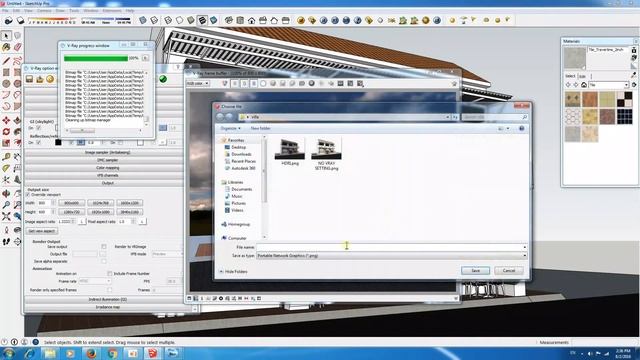Switch to Front view house icon
Viewport: 640px width, 360px height.
click(251, 20)
